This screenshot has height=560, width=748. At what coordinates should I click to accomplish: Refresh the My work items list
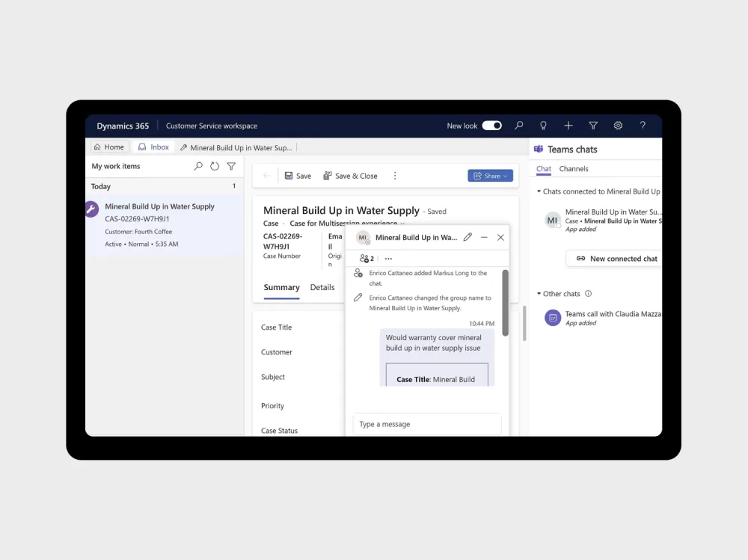215,166
